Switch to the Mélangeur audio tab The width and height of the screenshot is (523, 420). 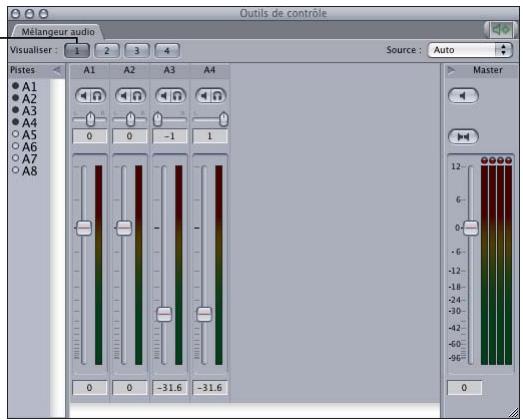58,32
